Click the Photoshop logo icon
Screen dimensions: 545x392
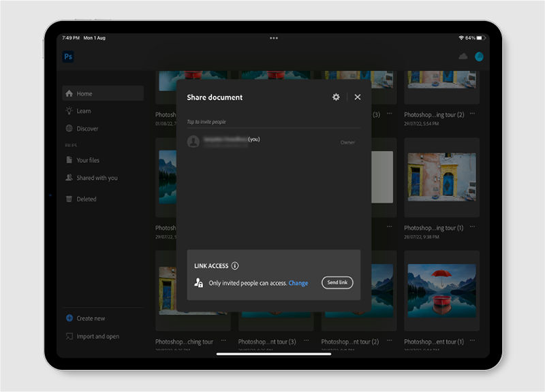(x=67, y=56)
